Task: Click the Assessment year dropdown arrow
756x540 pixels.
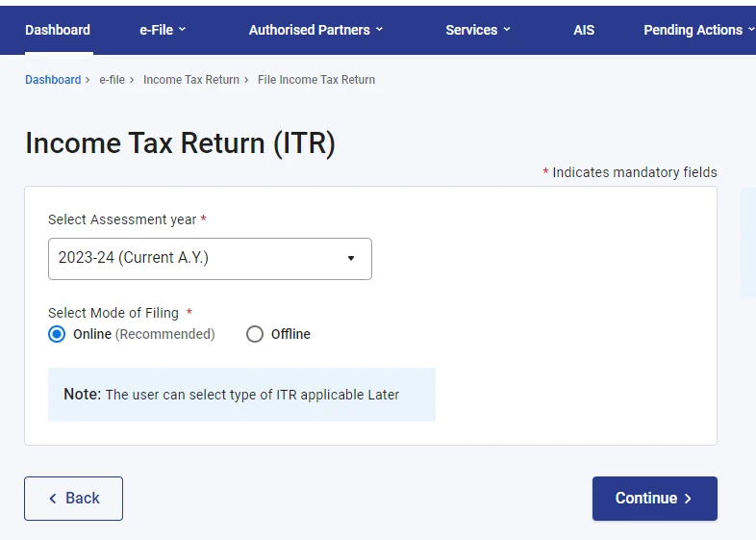Action: (x=351, y=258)
